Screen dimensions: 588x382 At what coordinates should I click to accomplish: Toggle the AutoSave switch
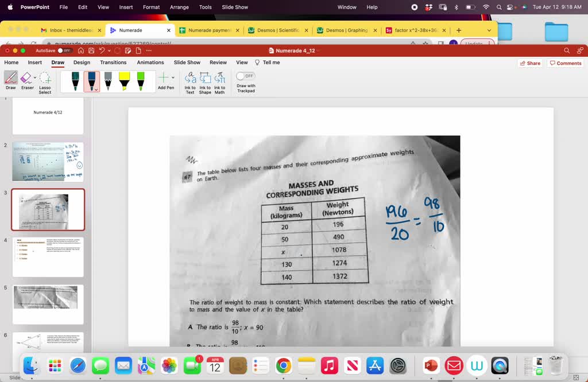tap(64, 50)
